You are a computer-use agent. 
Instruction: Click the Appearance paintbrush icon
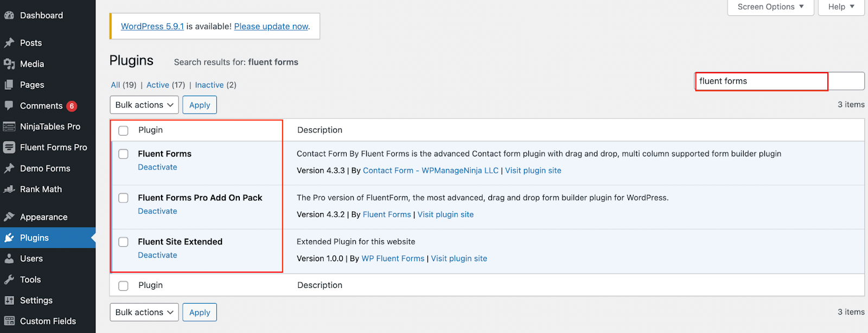click(x=9, y=217)
